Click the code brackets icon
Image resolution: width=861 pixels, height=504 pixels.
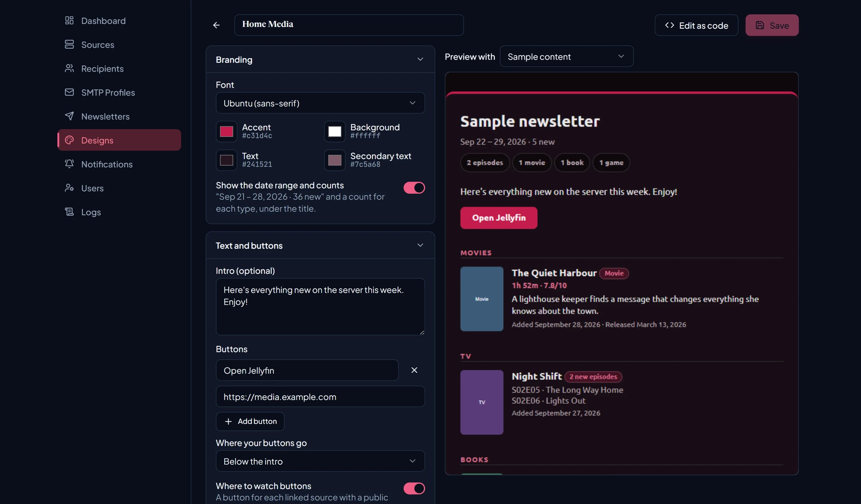coord(669,25)
